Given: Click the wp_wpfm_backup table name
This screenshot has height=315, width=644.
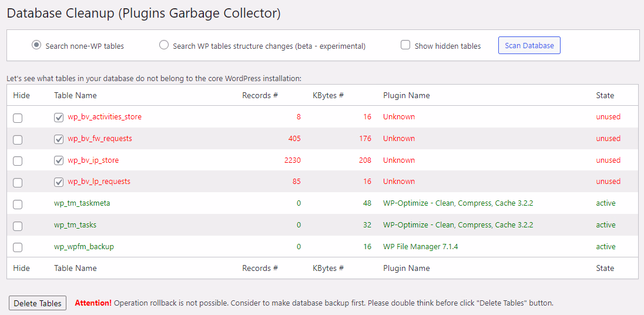Looking at the screenshot, I should (83, 247).
